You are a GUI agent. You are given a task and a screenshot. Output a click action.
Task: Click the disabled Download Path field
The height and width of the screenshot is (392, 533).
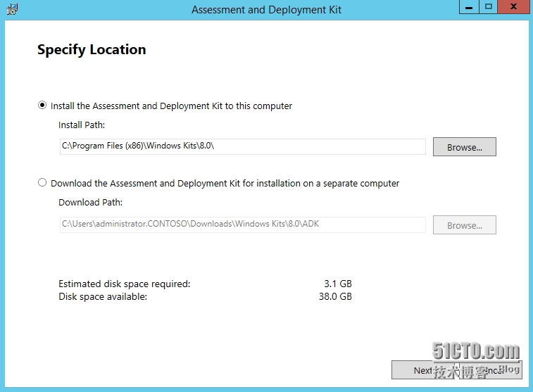(x=243, y=225)
